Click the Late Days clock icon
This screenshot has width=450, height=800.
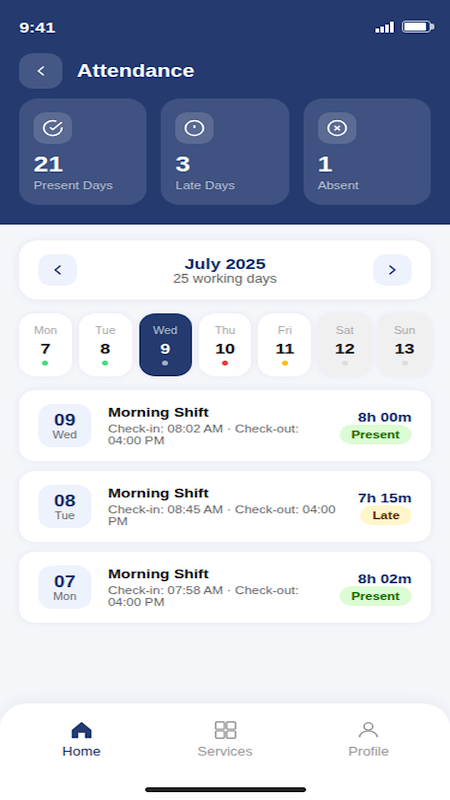pos(194,128)
